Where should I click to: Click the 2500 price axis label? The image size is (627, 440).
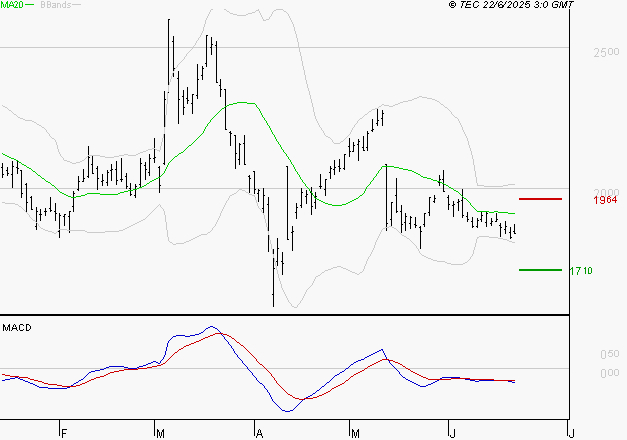606,52
